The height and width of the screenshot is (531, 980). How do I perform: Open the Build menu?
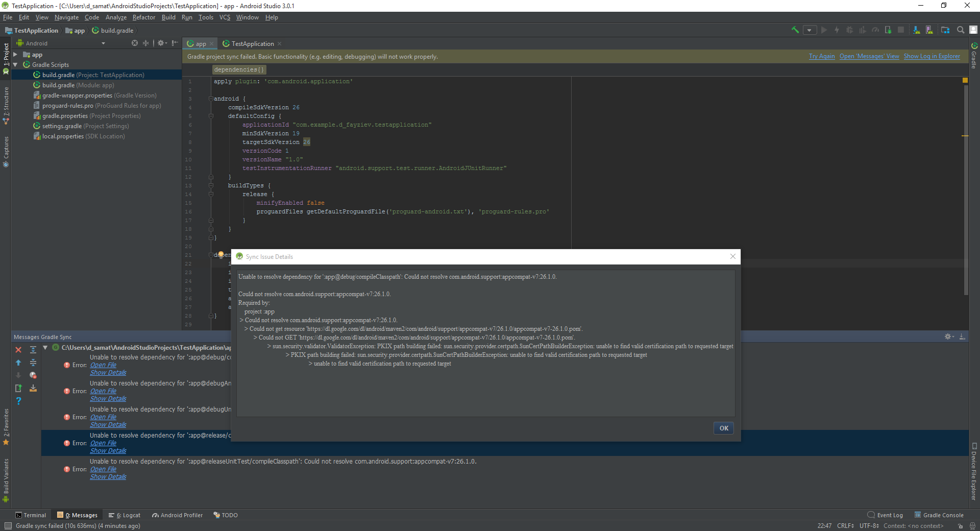coord(168,17)
